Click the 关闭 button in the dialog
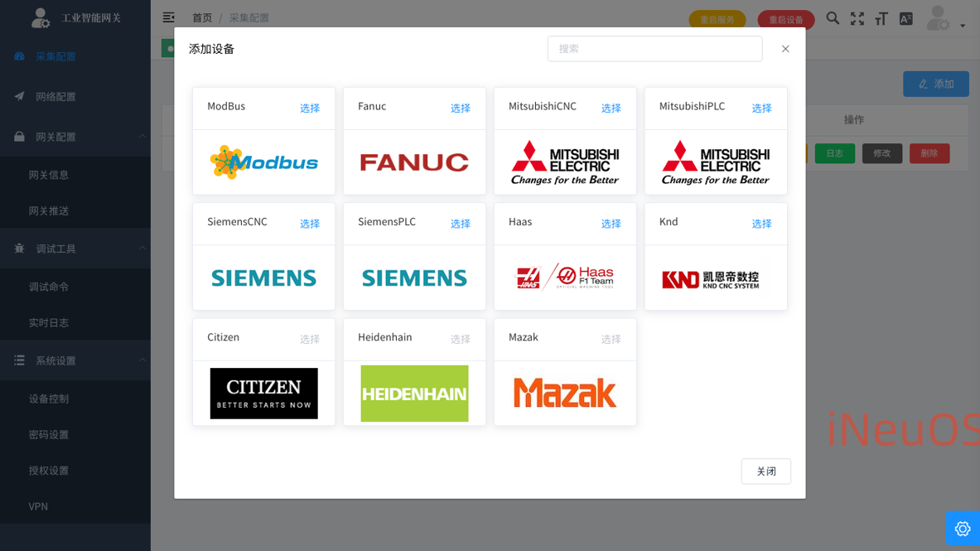The width and height of the screenshot is (980, 551). [x=765, y=471]
